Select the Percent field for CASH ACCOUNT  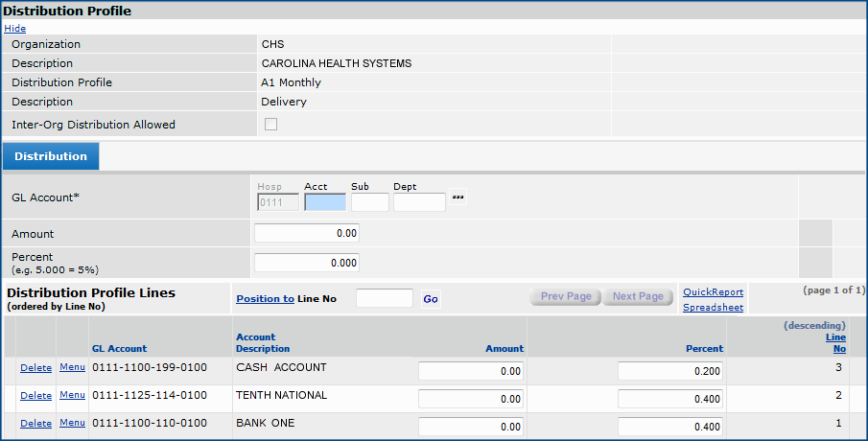tap(669, 371)
